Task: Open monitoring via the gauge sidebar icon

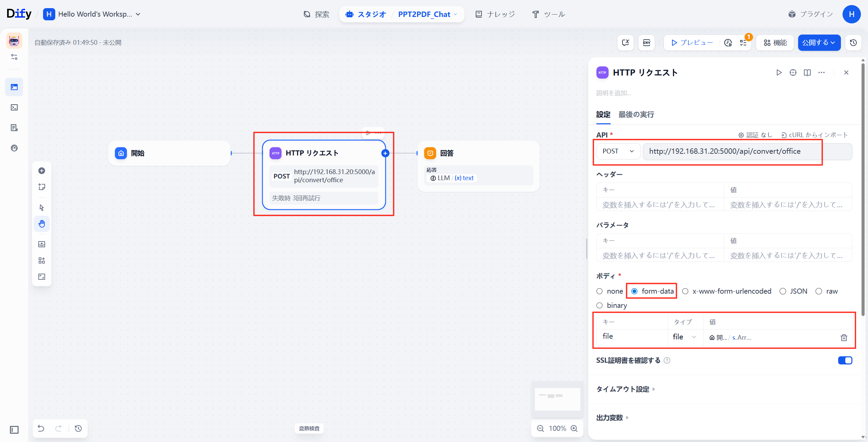Action: (x=14, y=148)
